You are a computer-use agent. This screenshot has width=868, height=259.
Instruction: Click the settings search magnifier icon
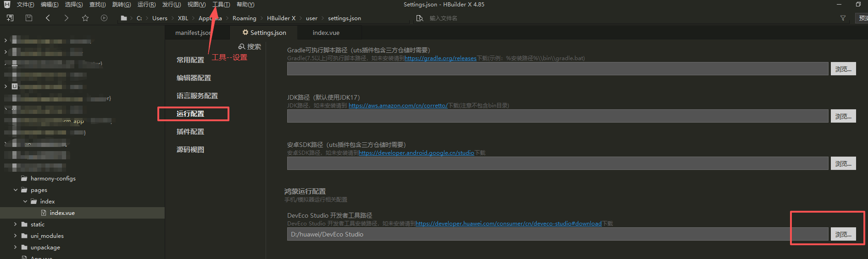[x=242, y=46]
